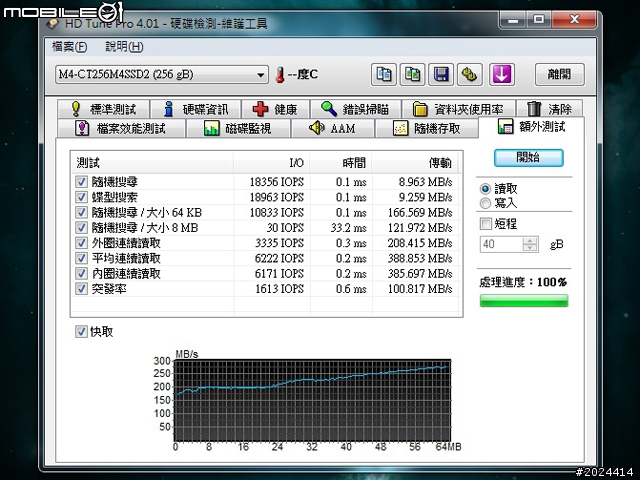This screenshot has width=640, height=480.
Task: Click the 18356 IOPS value
Action: [277, 182]
